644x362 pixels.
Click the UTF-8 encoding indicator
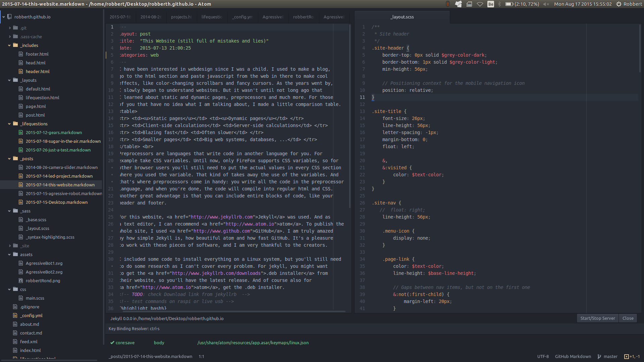[x=543, y=356]
